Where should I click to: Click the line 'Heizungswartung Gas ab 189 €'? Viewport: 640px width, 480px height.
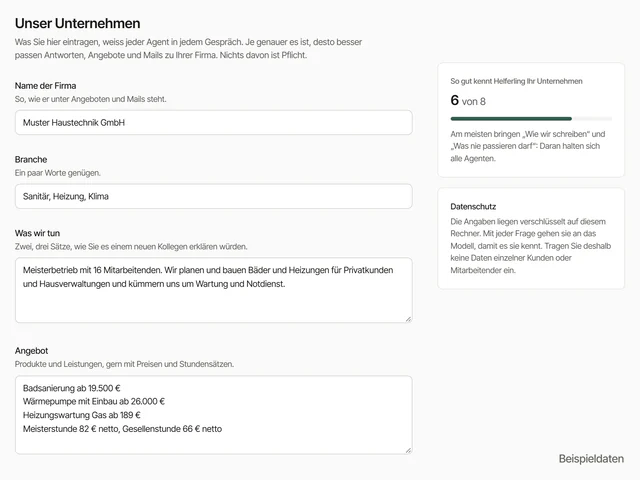pos(82,415)
